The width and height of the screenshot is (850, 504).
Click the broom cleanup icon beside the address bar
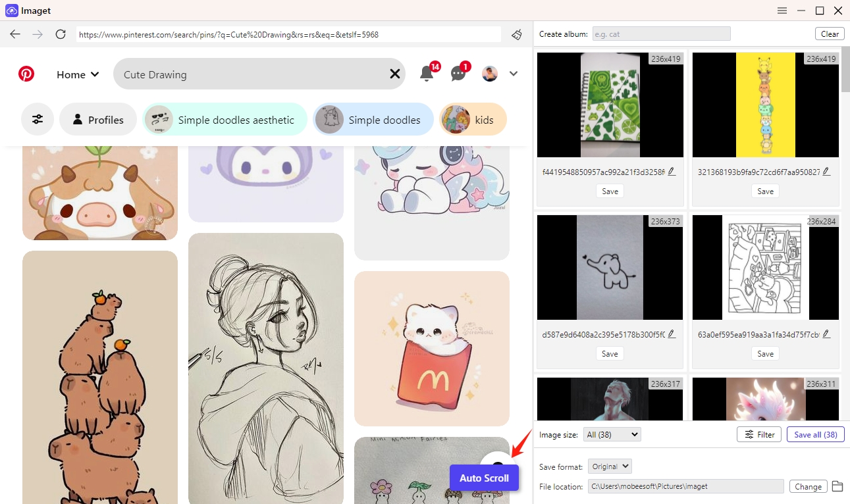(x=516, y=34)
